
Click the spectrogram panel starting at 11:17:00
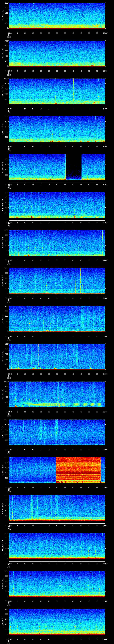57,129
